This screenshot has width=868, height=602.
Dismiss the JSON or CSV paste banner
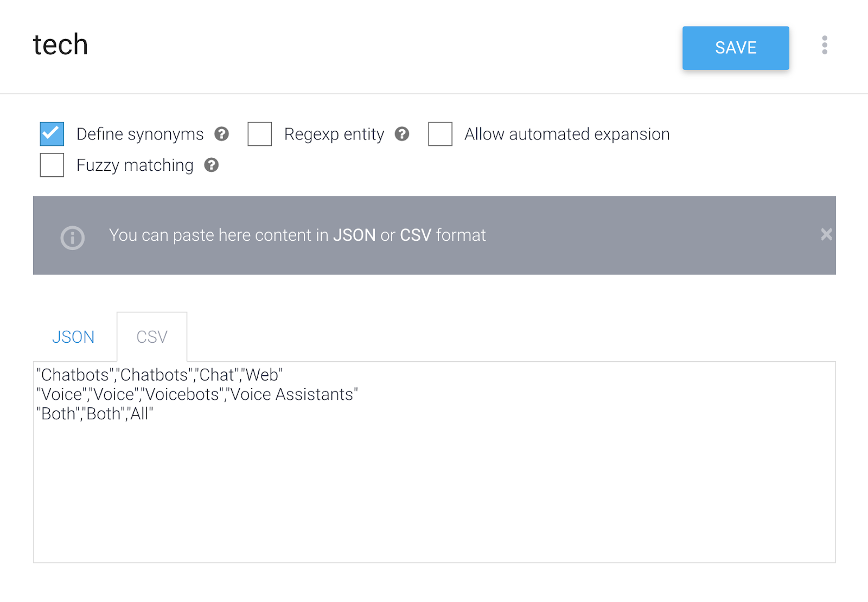point(826,234)
